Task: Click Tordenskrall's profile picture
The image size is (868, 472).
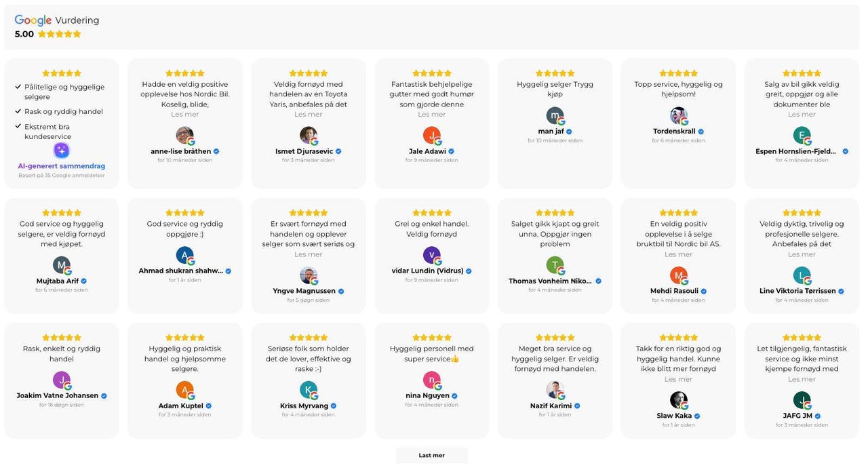Action: tap(678, 115)
